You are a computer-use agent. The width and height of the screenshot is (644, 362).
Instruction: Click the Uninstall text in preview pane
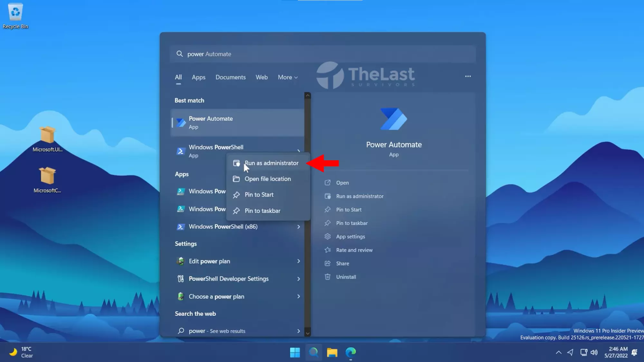346,277
